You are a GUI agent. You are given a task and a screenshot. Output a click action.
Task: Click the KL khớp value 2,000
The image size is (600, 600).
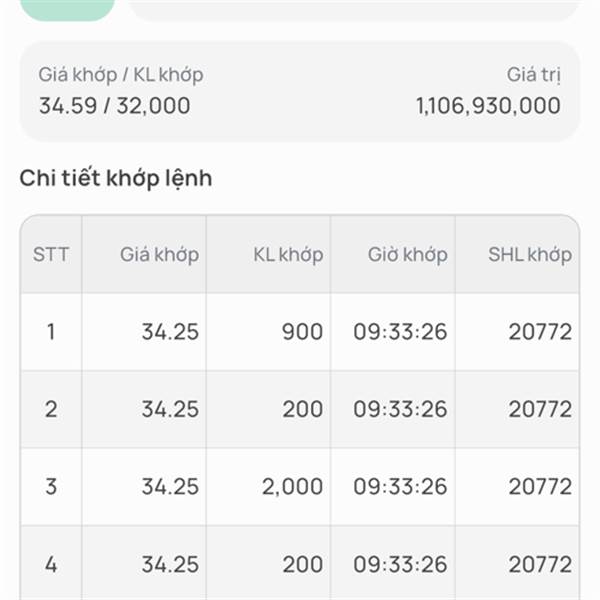click(x=292, y=487)
